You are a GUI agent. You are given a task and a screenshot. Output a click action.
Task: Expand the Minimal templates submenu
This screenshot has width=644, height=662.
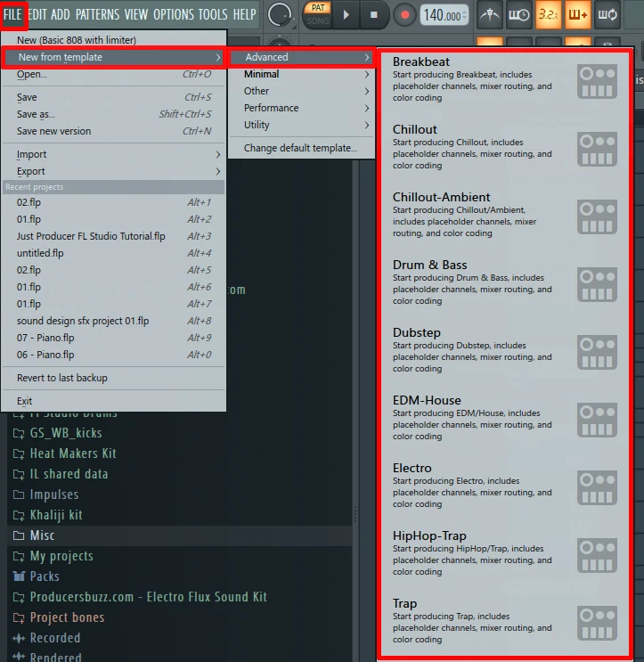coord(302,74)
